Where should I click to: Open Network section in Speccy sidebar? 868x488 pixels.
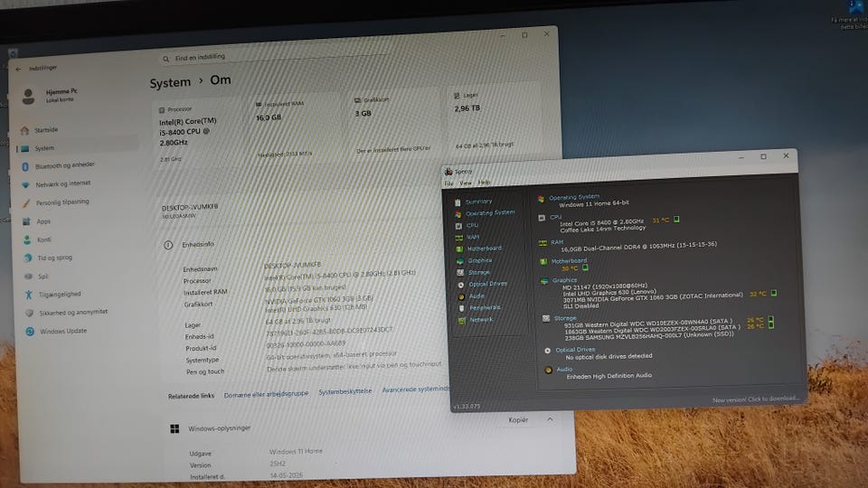[481, 320]
